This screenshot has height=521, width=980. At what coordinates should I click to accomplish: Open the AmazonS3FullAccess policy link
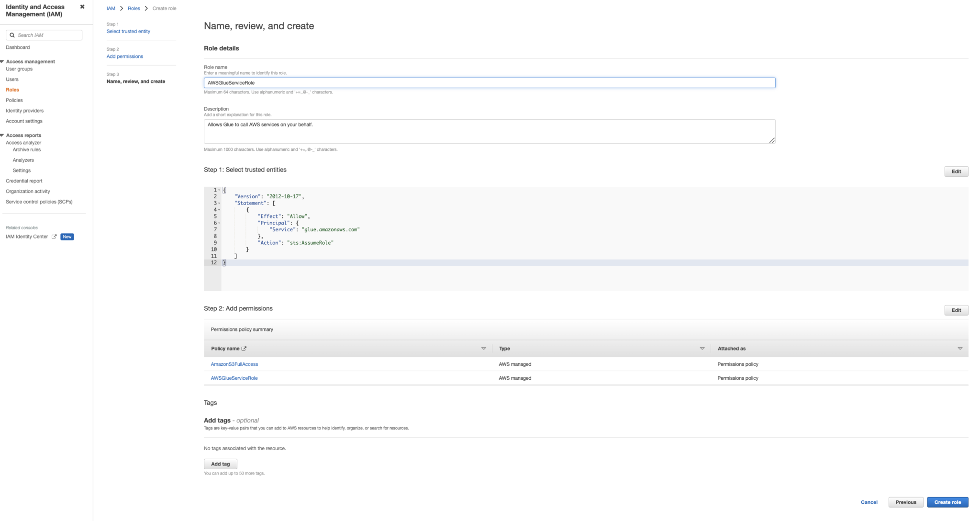pyautogui.click(x=234, y=364)
